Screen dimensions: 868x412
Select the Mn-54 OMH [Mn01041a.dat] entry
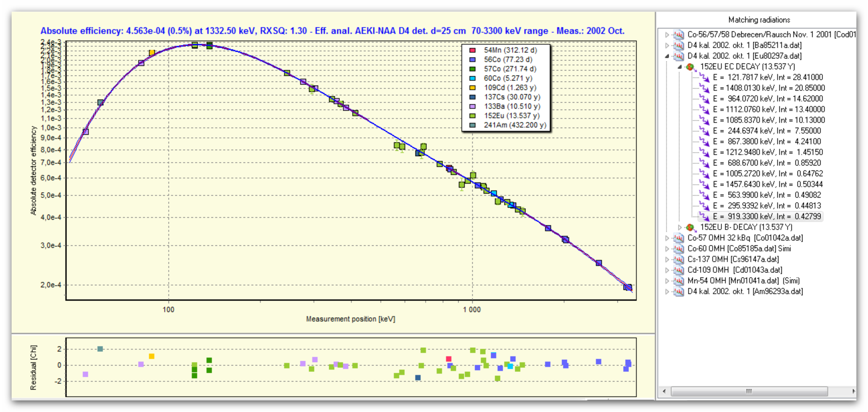(x=744, y=280)
